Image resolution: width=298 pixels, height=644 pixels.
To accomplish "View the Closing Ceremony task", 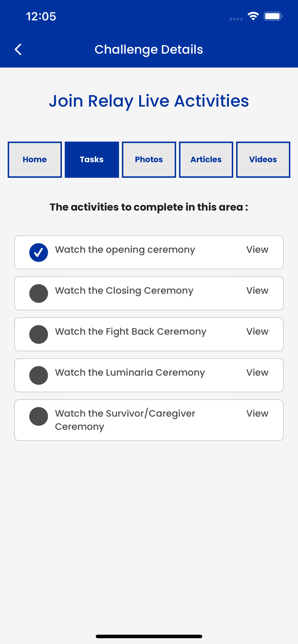I will [x=257, y=291].
